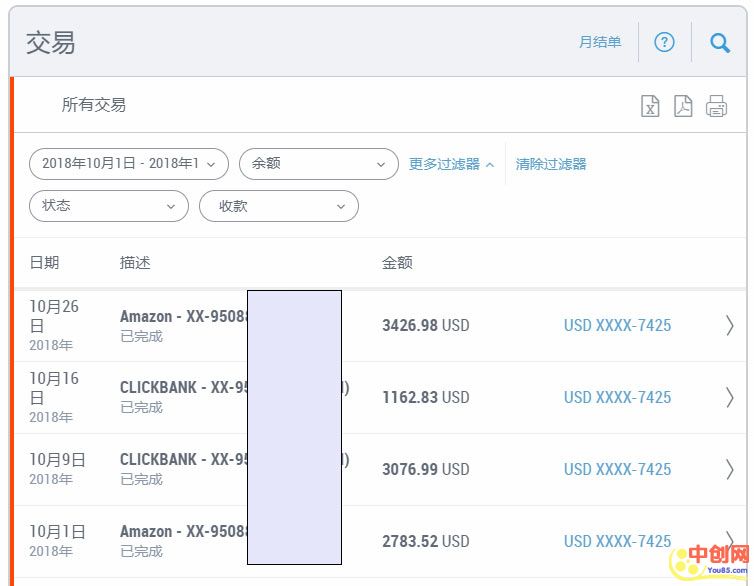Click USD XXXX-7425 link for Oct 1 row
Screen dimensions: 754x586
point(617,541)
